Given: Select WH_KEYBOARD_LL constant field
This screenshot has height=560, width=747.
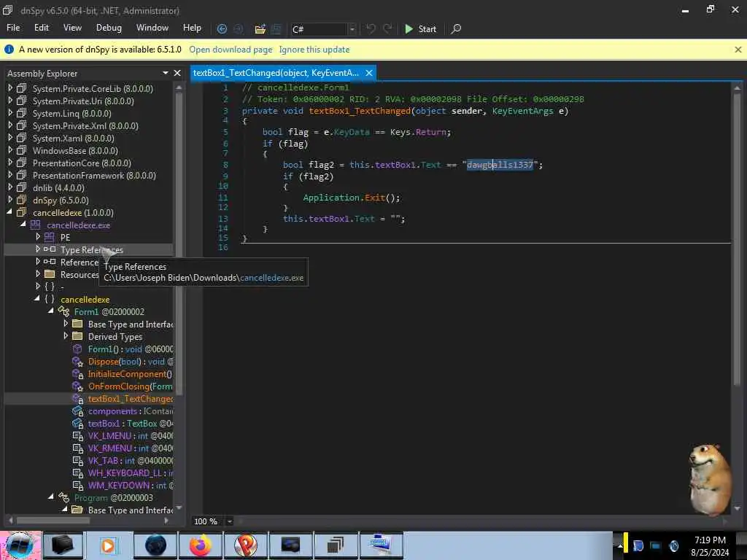Looking at the screenshot, I should (x=130, y=473).
